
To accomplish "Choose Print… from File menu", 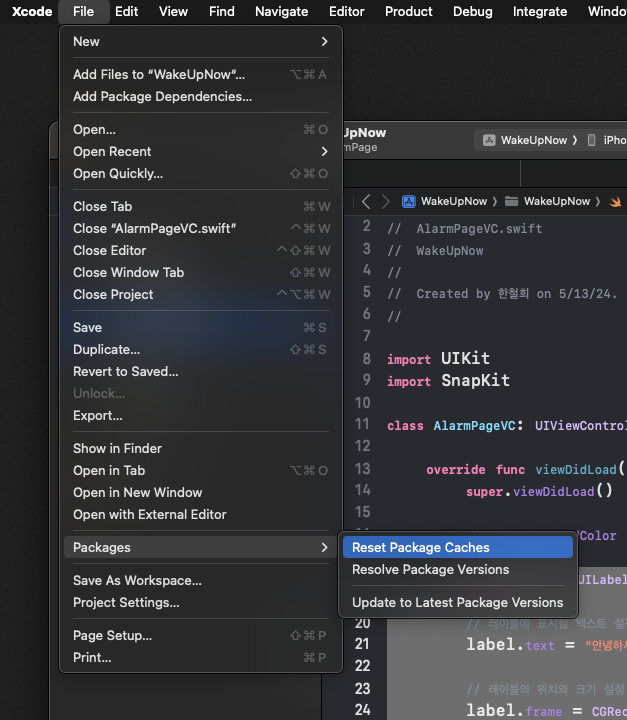I will coord(201,658).
